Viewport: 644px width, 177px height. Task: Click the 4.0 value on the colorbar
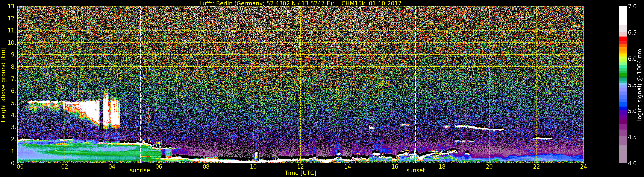click(x=632, y=163)
